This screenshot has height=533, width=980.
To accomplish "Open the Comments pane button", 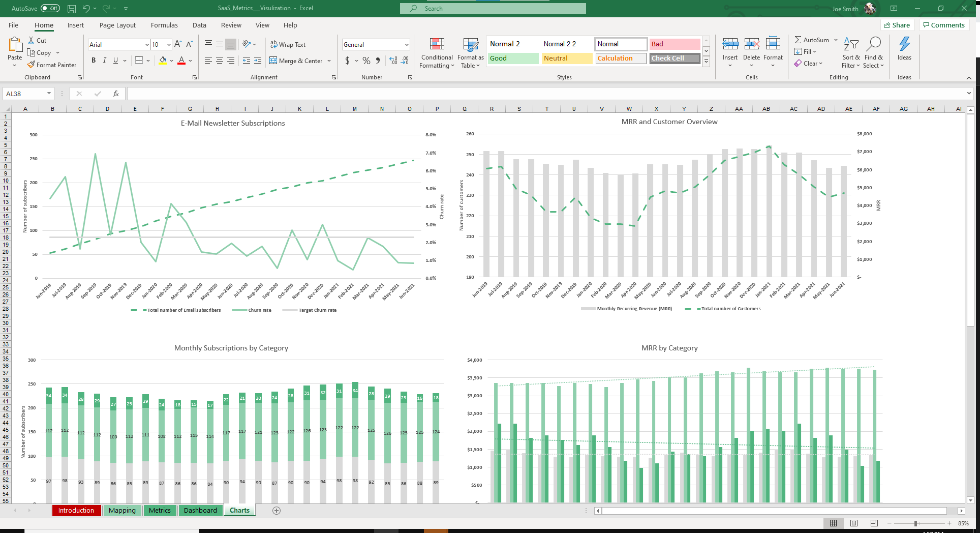I will [x=944, y=25].
